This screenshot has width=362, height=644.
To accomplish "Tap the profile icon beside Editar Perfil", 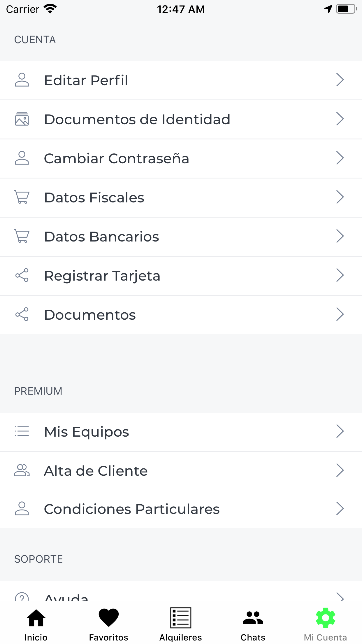I will (22, 80).
